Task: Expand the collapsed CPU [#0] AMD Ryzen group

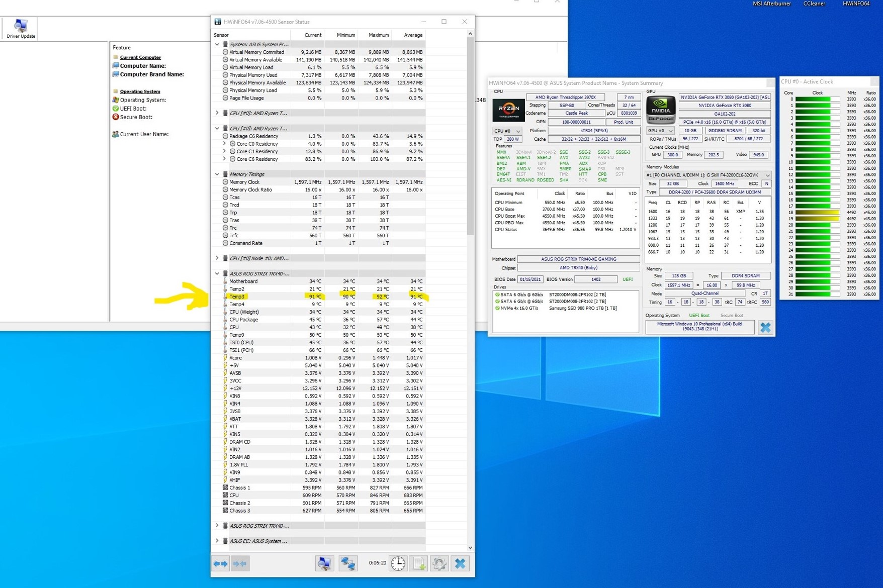Action: [x=217, y=113]
